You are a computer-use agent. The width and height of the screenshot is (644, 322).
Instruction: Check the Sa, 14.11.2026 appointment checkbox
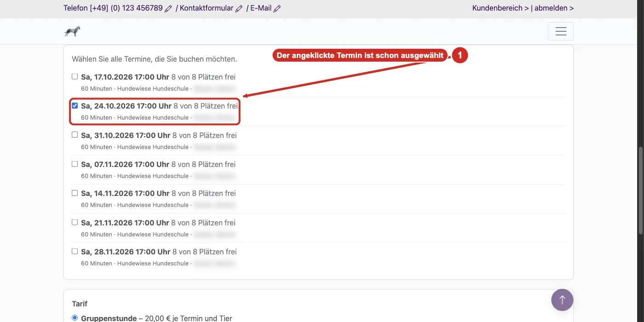(x=75, y=193)
